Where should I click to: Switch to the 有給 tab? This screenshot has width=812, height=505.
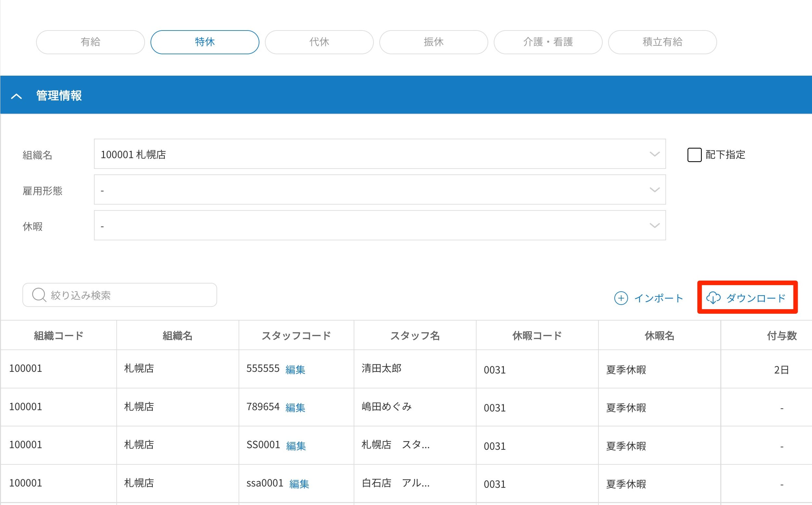click(x=90, y=42)
